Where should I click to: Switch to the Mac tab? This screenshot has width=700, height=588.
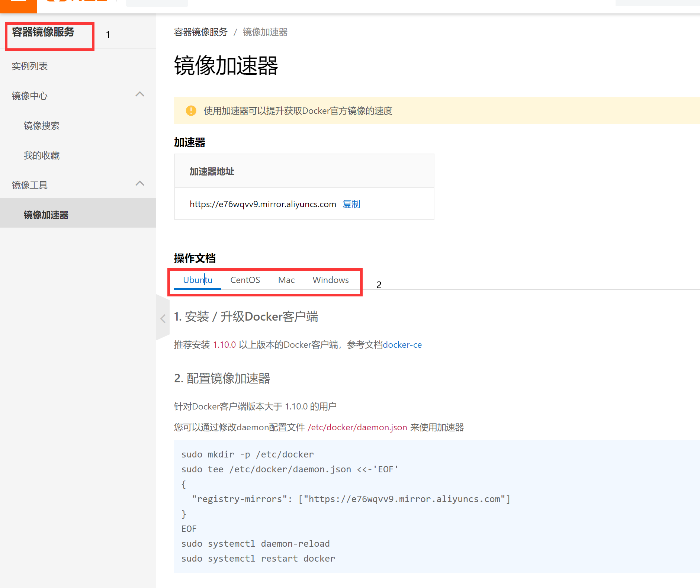coord(286,280)
